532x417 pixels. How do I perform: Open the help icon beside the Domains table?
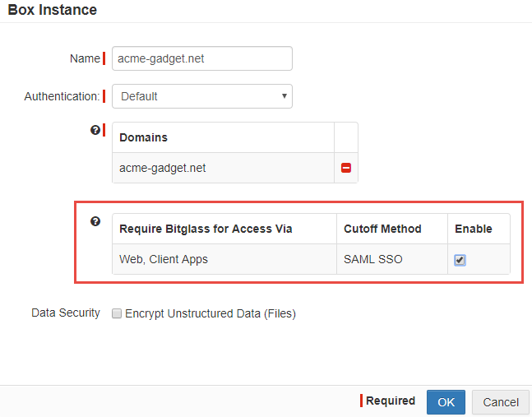pyautogui.click(x=95, y=130)
